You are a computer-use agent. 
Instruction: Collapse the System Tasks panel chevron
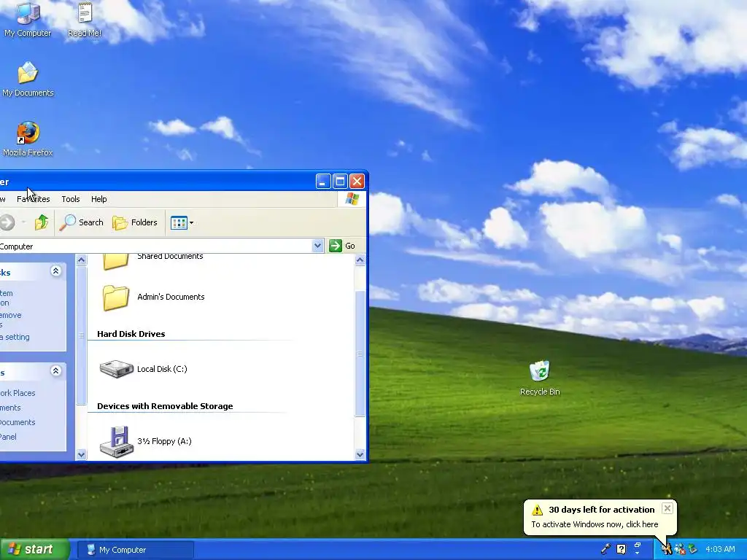click(55, 271)
